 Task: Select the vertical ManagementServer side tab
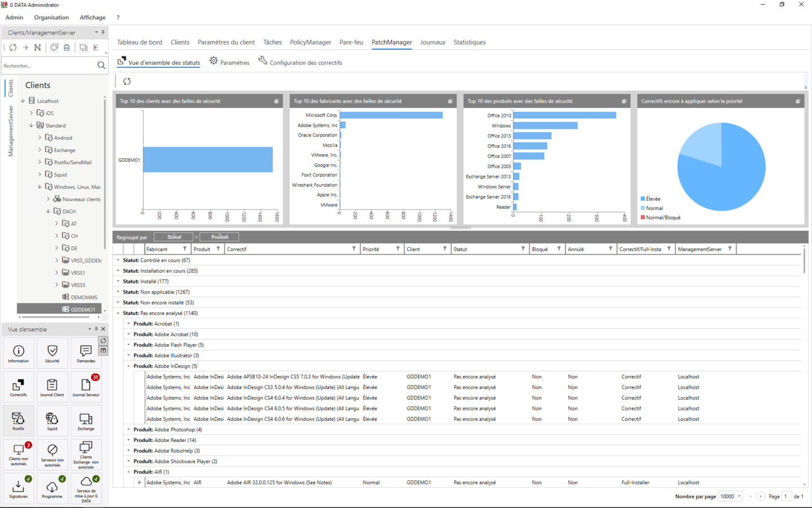point(10,131)
